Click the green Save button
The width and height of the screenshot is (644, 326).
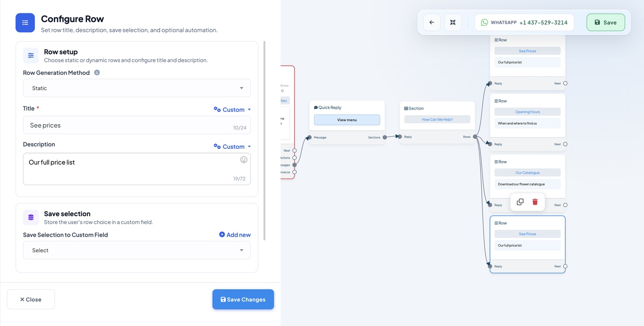coord(605,22)
